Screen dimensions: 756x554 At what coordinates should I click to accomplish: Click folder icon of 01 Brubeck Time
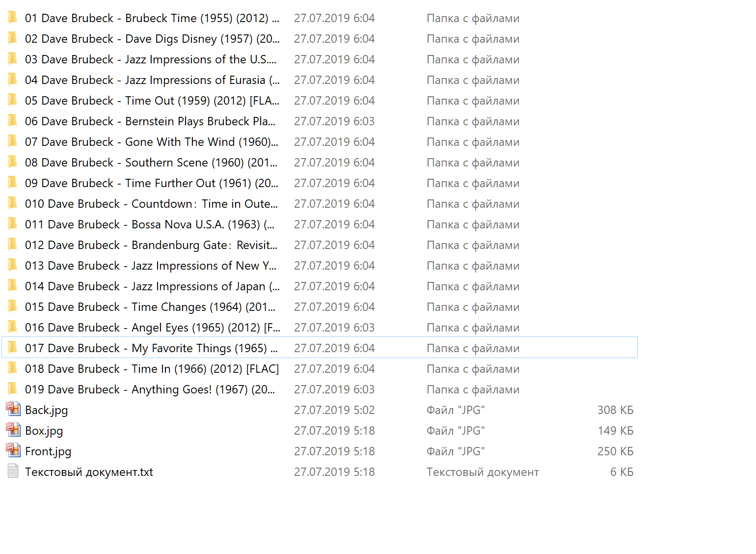(x=12, y=18)
